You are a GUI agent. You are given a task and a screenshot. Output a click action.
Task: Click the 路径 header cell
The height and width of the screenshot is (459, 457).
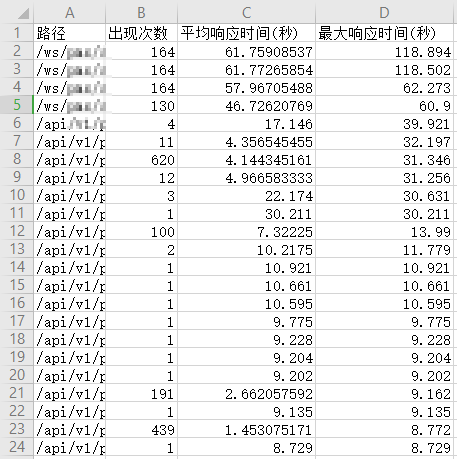coord(69,33)
